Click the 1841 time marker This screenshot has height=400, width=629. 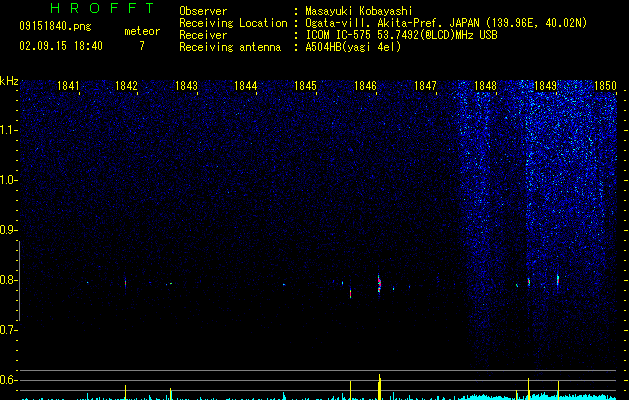point(68,86)
